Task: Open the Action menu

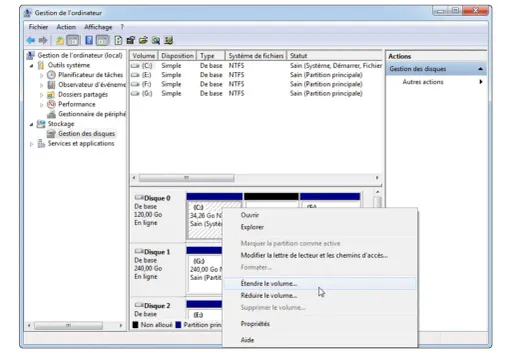Action: 66,27
